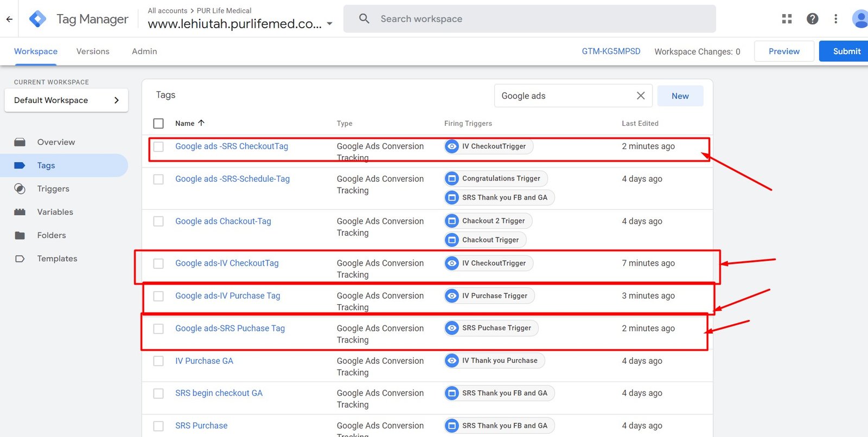Click Workspace Changes: 0 counter
Viewport: 868px width, 437px height.
pos(697,52)
